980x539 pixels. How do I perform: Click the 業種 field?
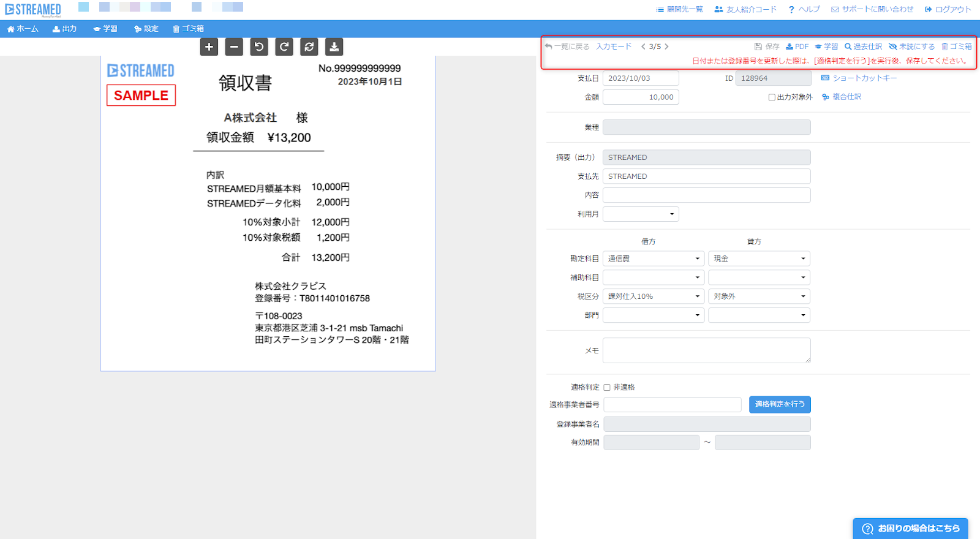[x=707, y=127]
